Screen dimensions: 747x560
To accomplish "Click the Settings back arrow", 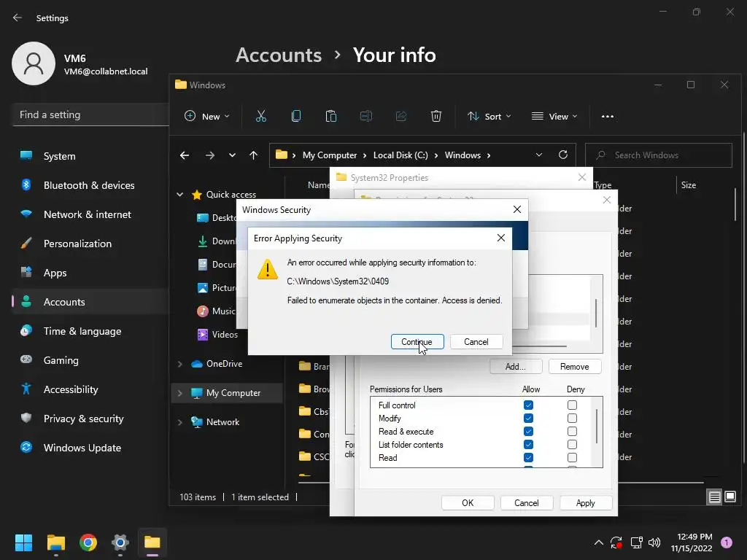I will [x=18, y=17].
